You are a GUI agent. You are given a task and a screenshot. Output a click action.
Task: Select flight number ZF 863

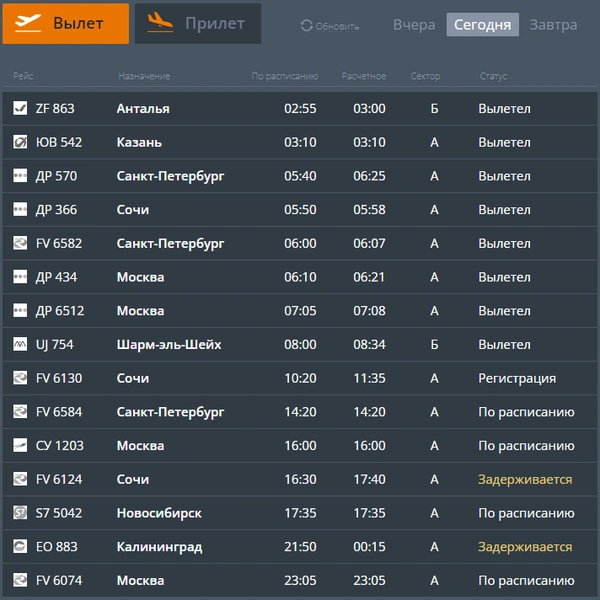[55, 109]
